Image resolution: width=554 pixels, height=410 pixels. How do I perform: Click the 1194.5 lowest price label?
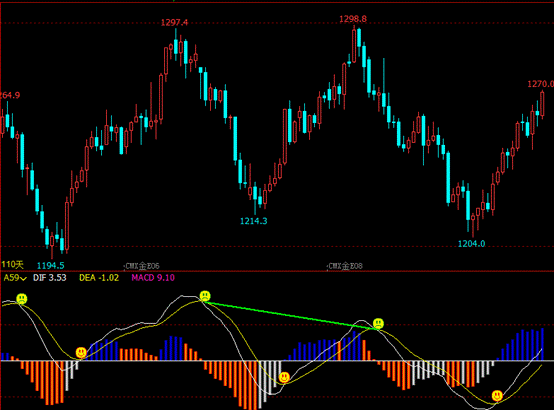click(51, 265)
